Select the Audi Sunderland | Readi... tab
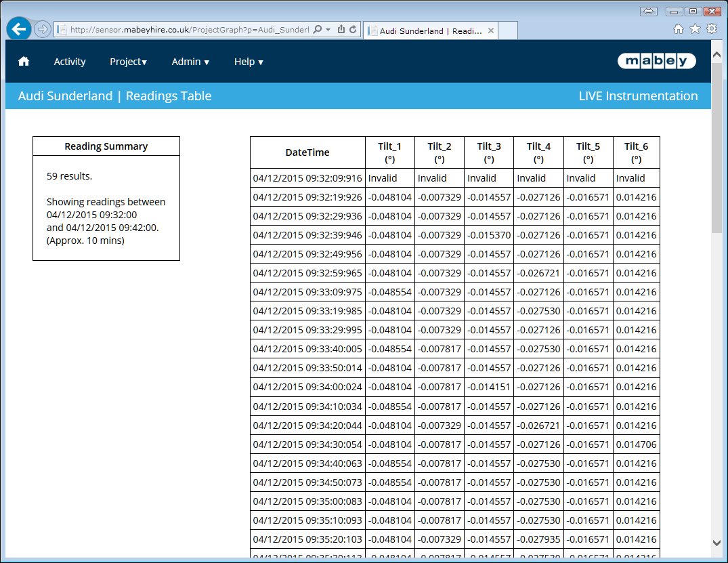This screenshot has width=728, height=563. [431, 30]
